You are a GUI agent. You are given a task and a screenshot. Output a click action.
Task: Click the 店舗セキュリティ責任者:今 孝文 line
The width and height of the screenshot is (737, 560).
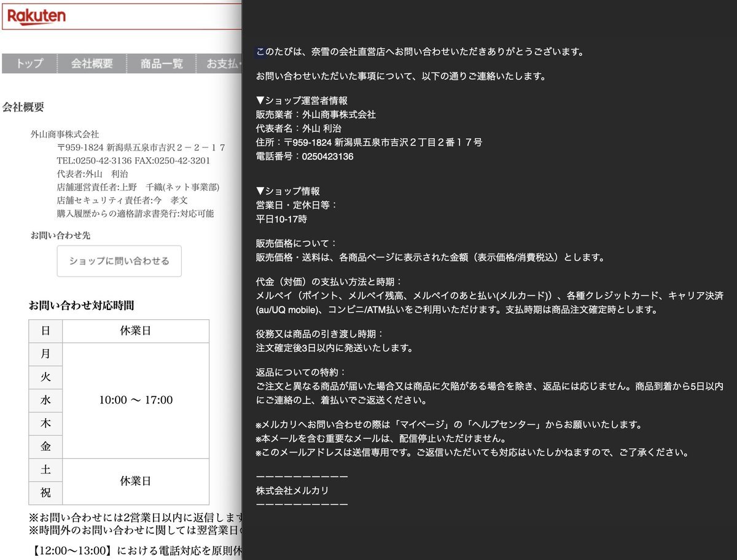[122, 200]
